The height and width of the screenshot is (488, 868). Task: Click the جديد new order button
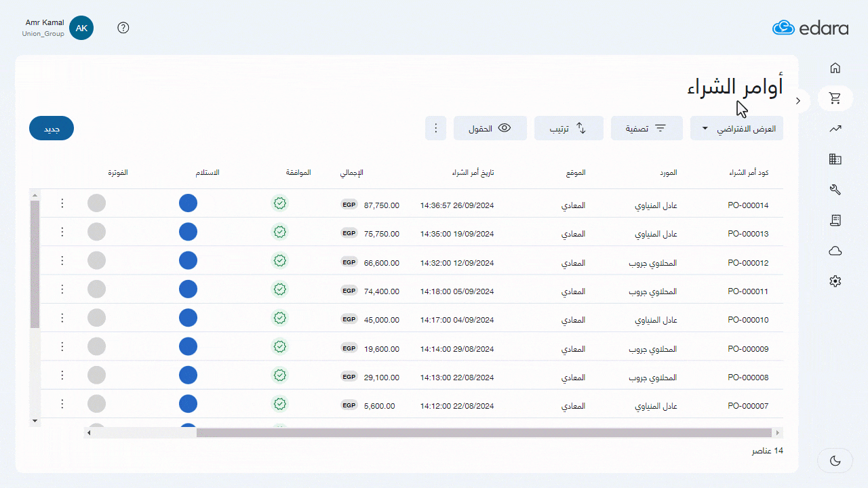52,128
